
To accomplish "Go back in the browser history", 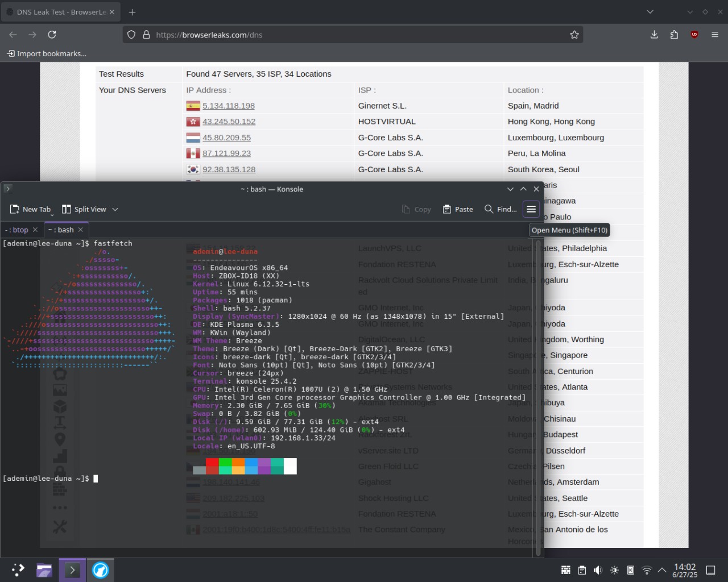I will tap(13, 35).
